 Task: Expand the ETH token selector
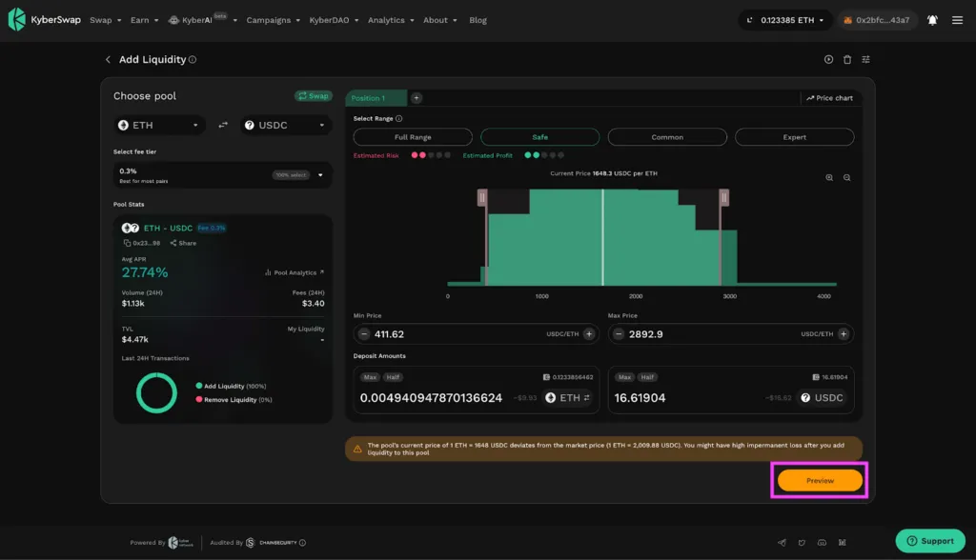click(159, 125)
